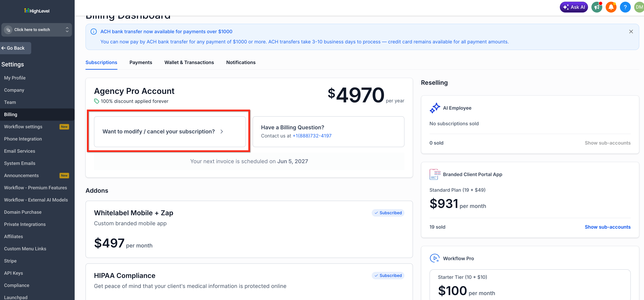Click the Standard Plan (19 * $49) label

click(x=457, y=190)
